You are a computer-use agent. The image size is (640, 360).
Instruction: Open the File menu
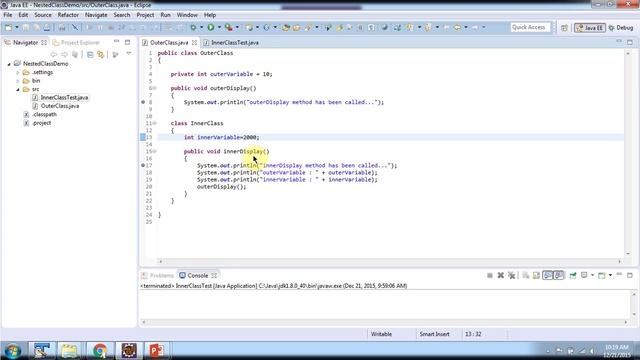click(x=8, y=15)
